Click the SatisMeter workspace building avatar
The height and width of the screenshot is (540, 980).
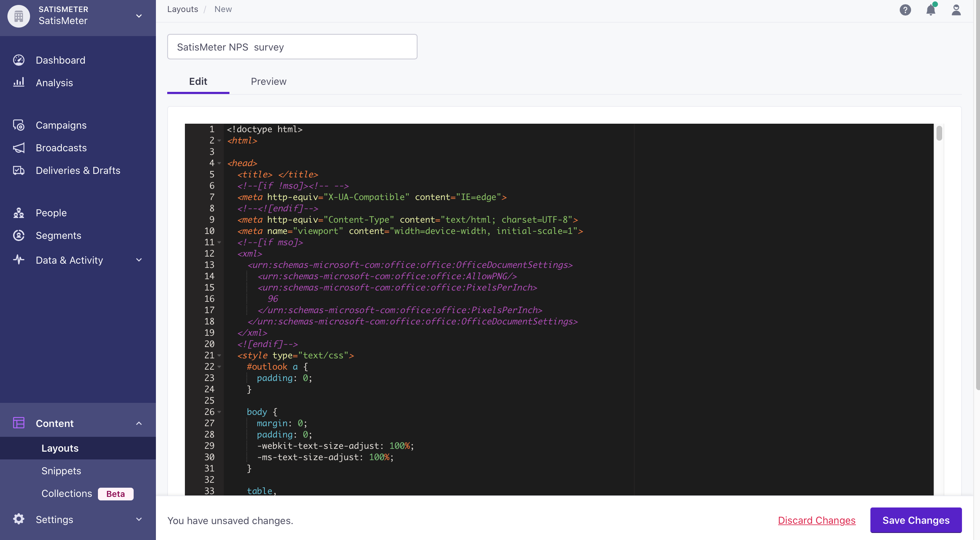(19, 16)
